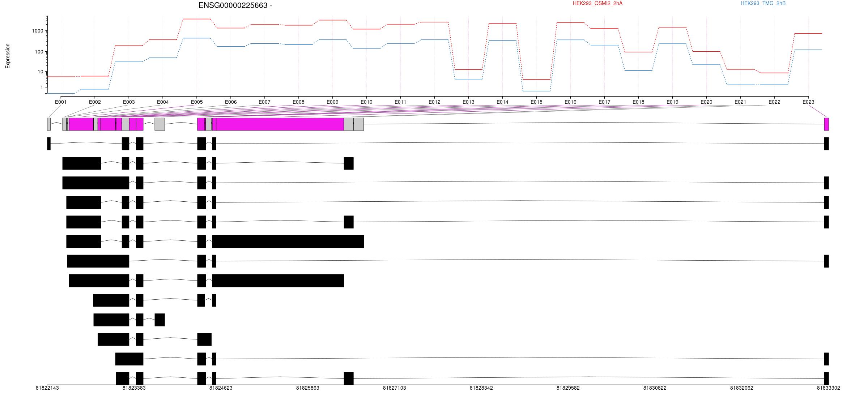The width and height of the screenshot is (868, 394).
Task: Click the E011 exon label
Action: coord(400,102)
